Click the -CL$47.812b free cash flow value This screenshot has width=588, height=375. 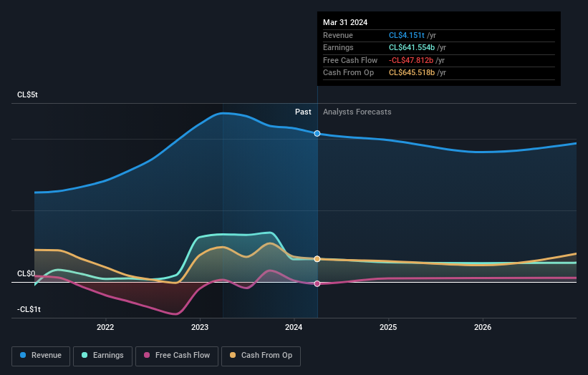411,60
